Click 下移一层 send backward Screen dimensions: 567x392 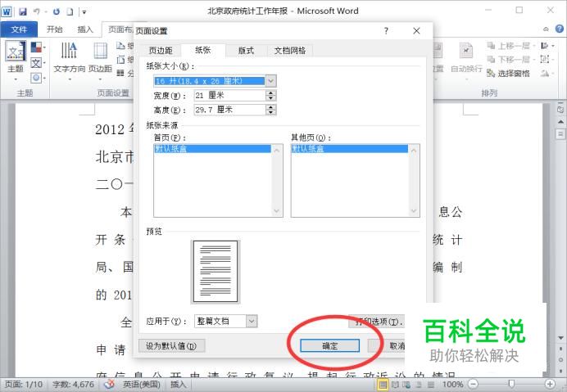pos(510,59)
